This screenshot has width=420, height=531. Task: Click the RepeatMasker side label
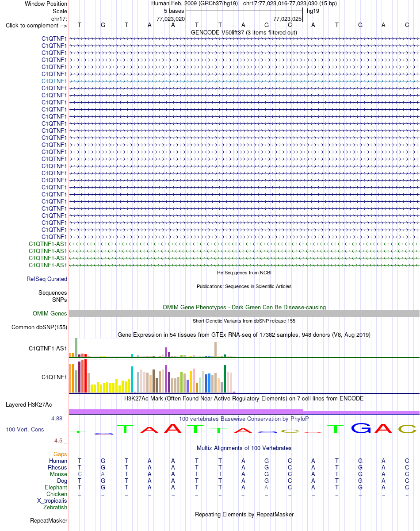pyautogui.click(x=49, y=521)
